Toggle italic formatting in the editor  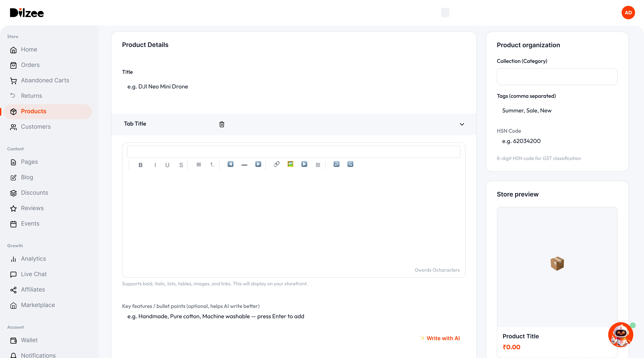pyautogui.click(x=155, y=165)
